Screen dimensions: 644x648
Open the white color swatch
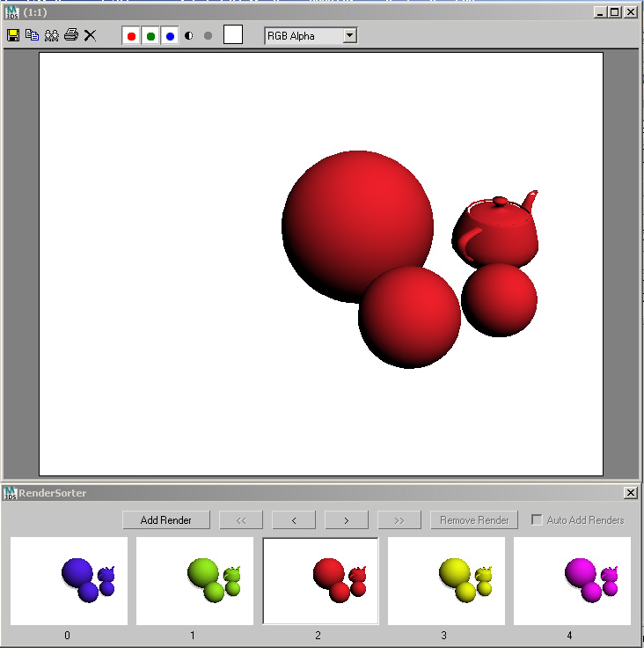[233, 34]
